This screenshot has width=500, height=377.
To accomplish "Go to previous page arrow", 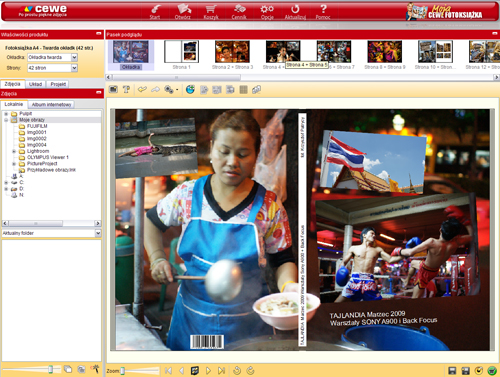I will (182, 370).
